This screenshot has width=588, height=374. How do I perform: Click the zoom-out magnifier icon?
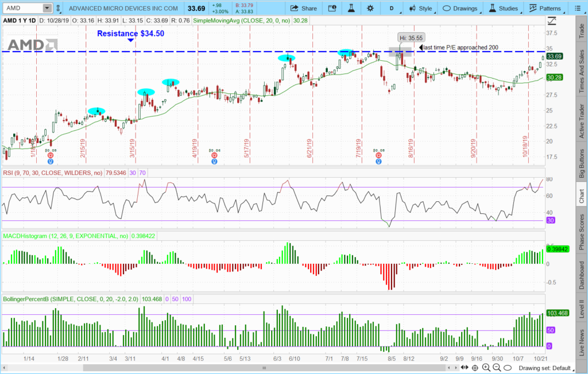(x=497, y=368)
